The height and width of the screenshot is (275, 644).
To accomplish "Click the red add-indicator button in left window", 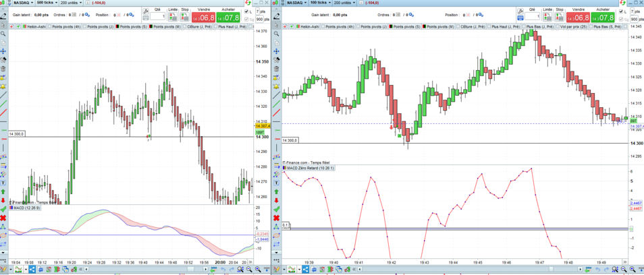I will pos(11,27).
